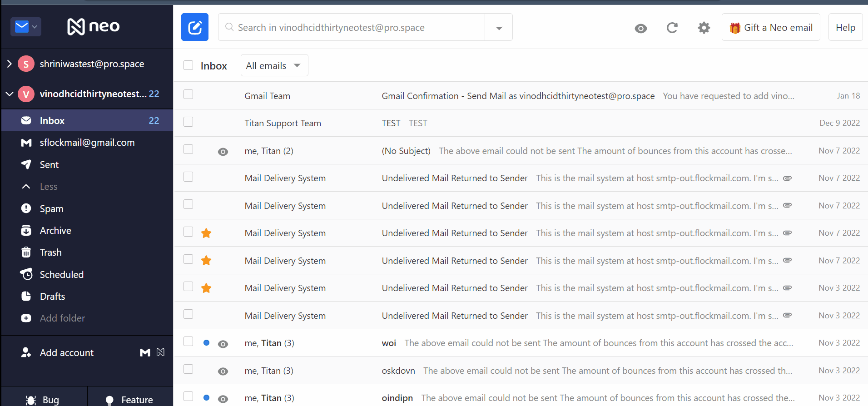Screen dimensions: 868x406
Task: Click the Dec 9 2022 date
Action: pyautogui.click(x=839, y=123)
